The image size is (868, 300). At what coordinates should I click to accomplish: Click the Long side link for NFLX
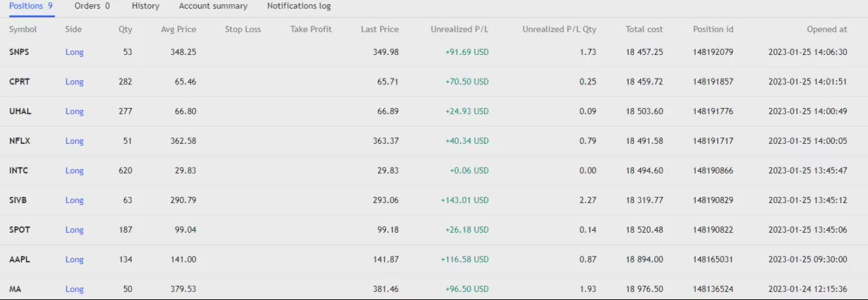pyautogui.click(x=75, y=141)
